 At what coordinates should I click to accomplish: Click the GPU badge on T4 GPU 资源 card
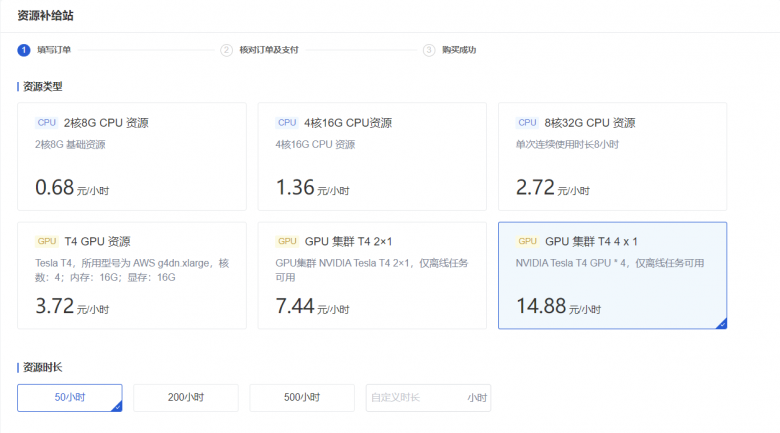(x=47, y=241)
